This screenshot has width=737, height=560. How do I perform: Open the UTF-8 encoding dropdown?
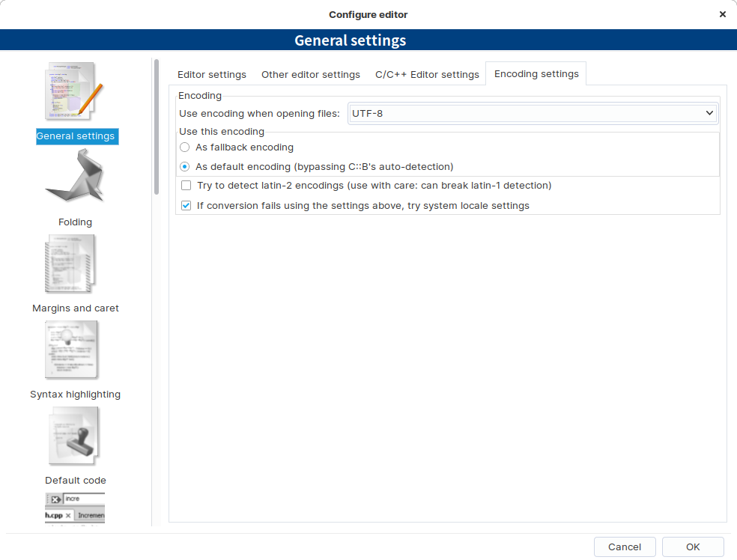tap(533, 113)
